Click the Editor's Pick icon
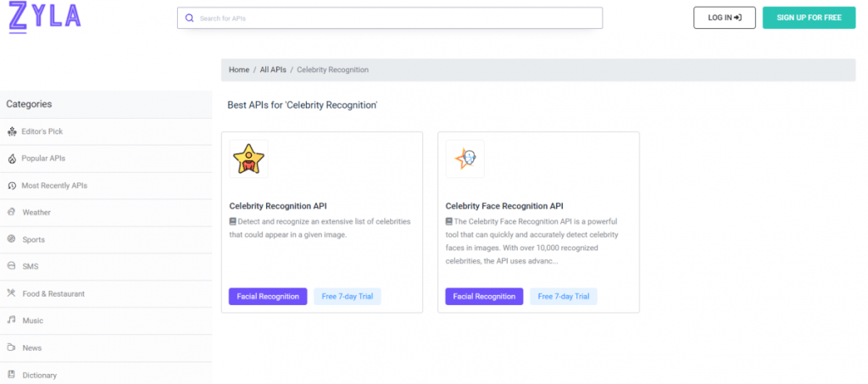The width and height of the screenshot is (868, 384). (x=12, y=131)
